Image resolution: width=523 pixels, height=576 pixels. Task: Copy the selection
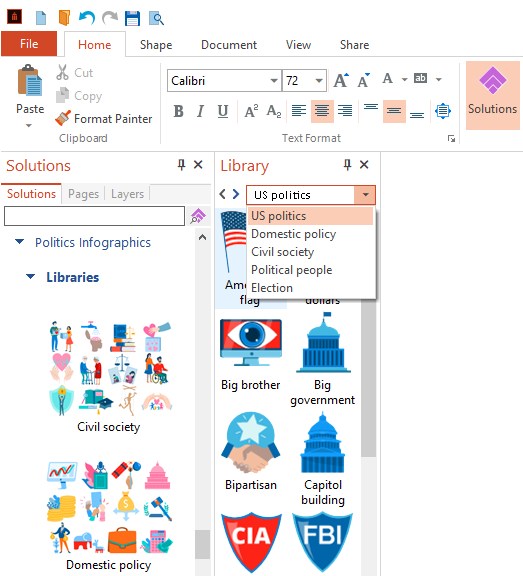coord(79,96)
